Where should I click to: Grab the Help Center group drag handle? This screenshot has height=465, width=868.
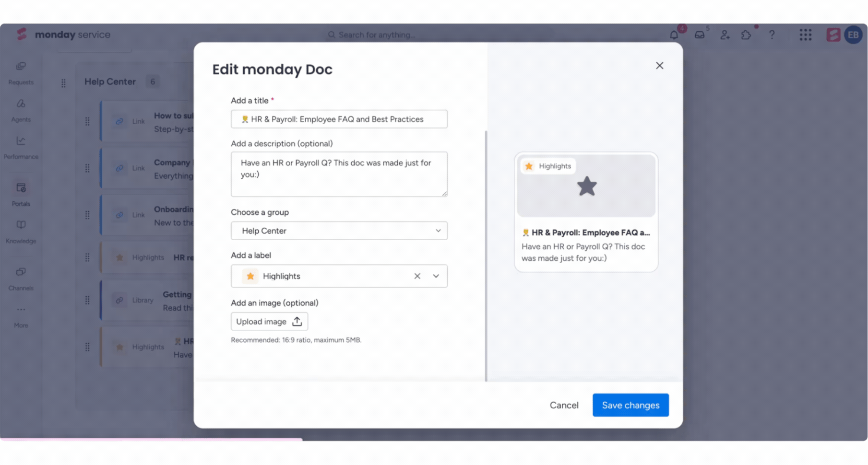point(63,83)
